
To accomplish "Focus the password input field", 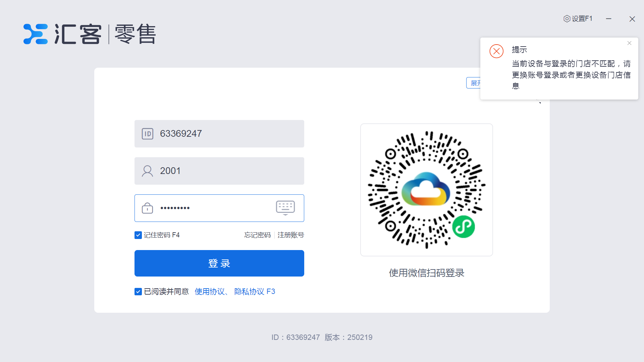I will 219,208.
